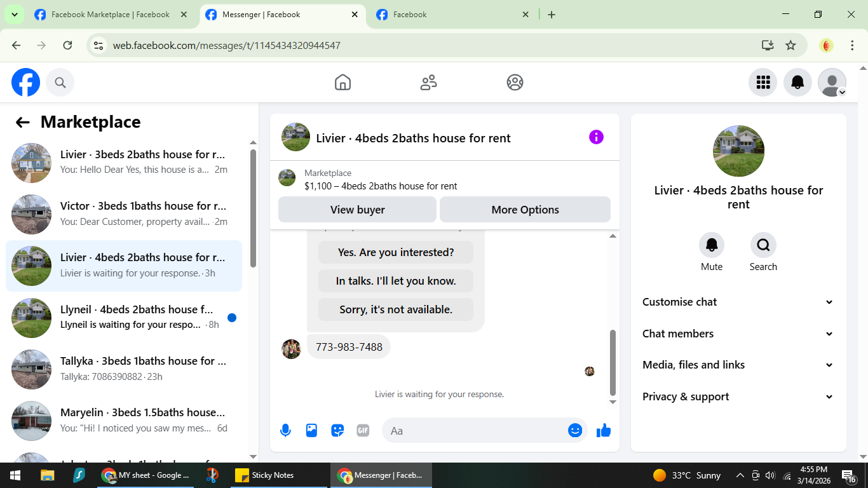Open Livier 3beds 2baths conversation

click(x=124, y=163)
